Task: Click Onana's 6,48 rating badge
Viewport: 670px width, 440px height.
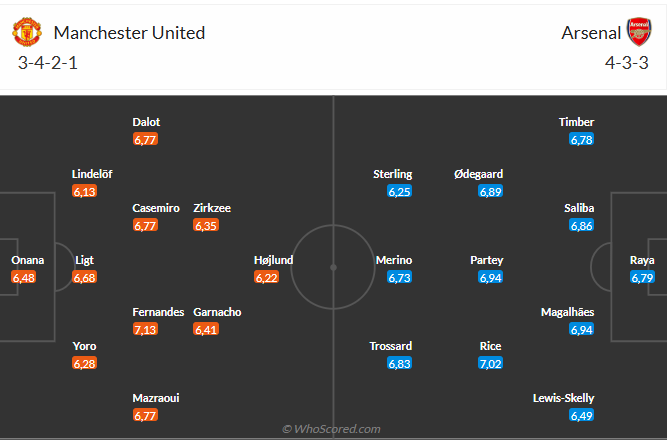Action: click(x=24, y=277)
